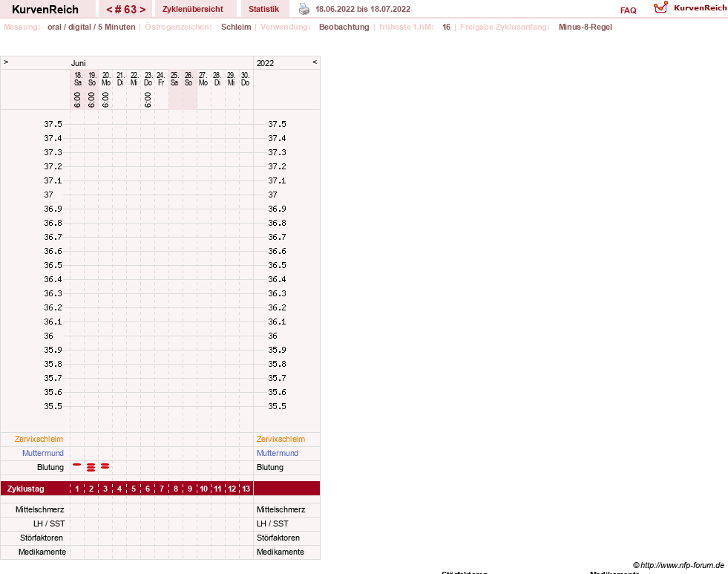Click the Zervixschleim label on the right side
Screen dimensions: 728x574
pos(281,439)
